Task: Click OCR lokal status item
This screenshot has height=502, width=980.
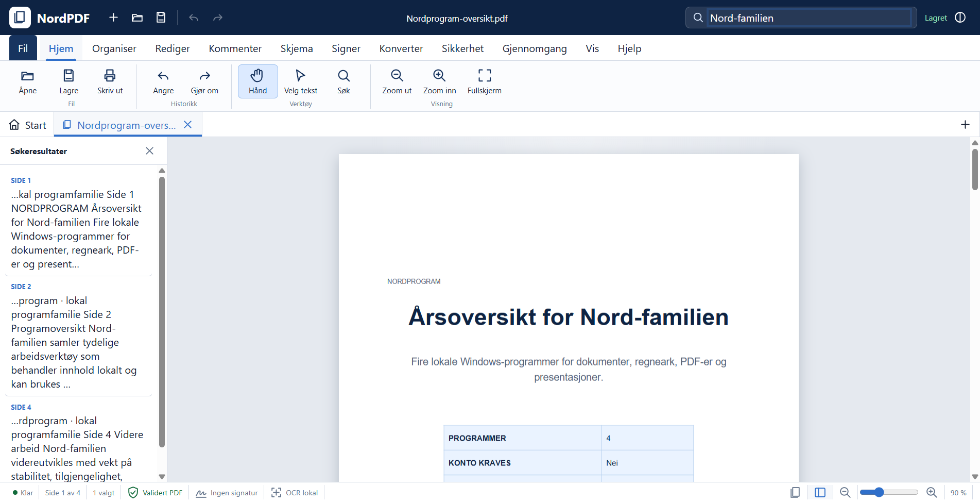Action: [x=295, y=493]
